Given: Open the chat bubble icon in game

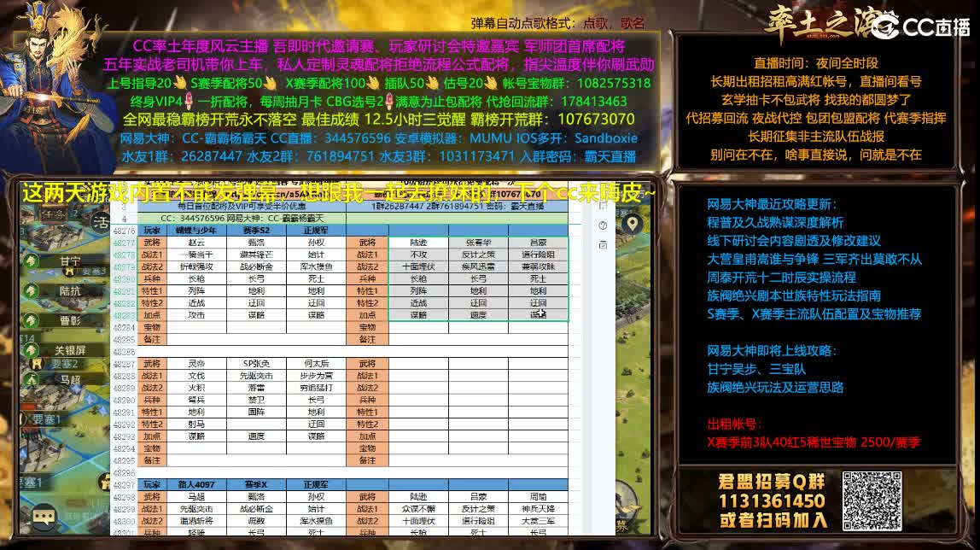Looking at the screenshot, I should click(x=44, y=517).
